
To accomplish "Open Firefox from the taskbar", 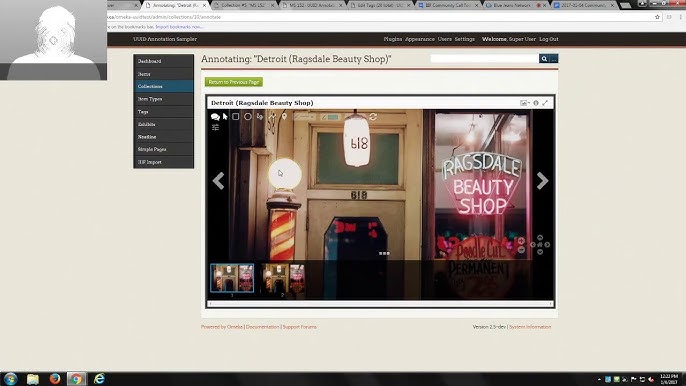I will pyautogui.click(x=55, y=379).
